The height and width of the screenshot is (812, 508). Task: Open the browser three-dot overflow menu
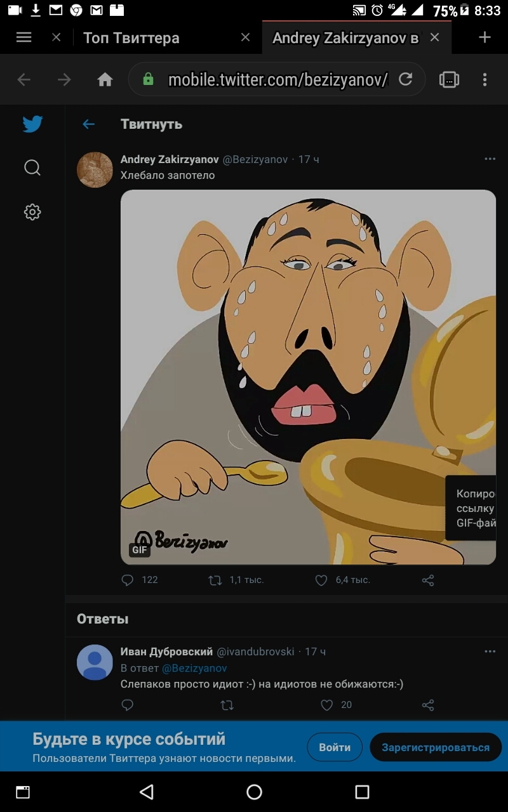click(485, 79)
